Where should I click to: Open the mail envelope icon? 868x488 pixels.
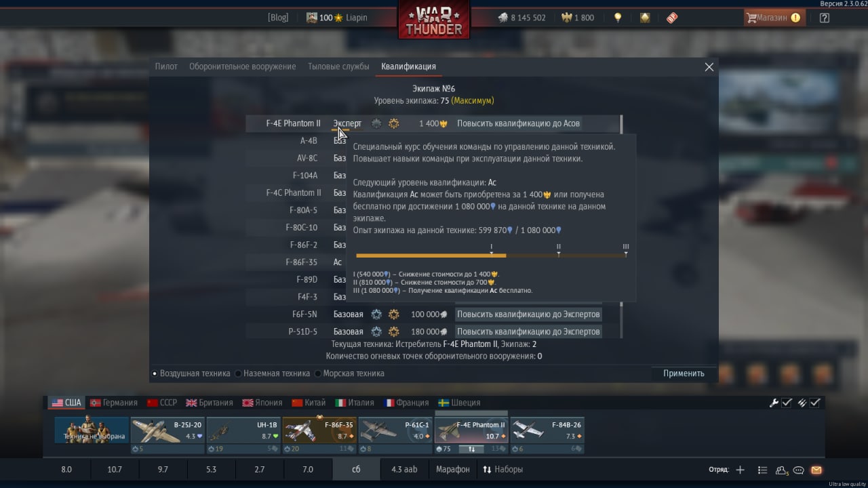(x=816, y=470)
